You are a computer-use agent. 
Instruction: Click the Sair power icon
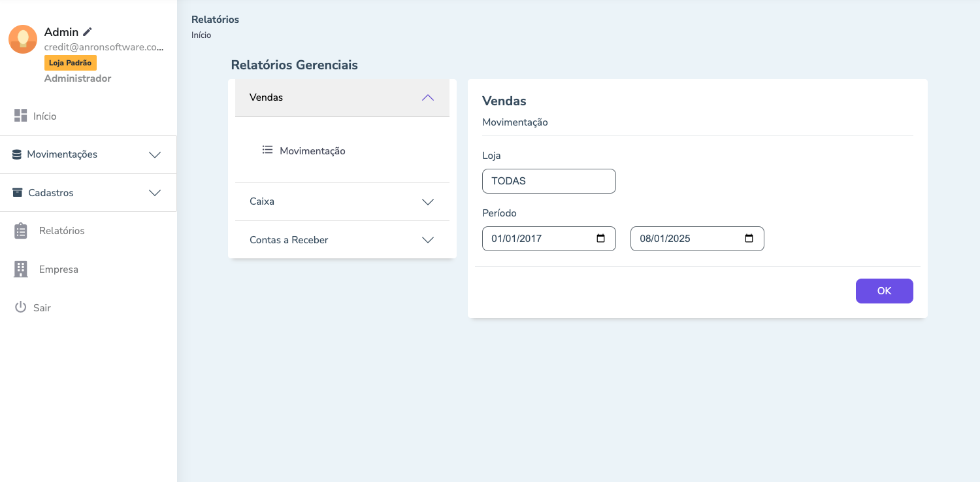(x=20, y=307)
